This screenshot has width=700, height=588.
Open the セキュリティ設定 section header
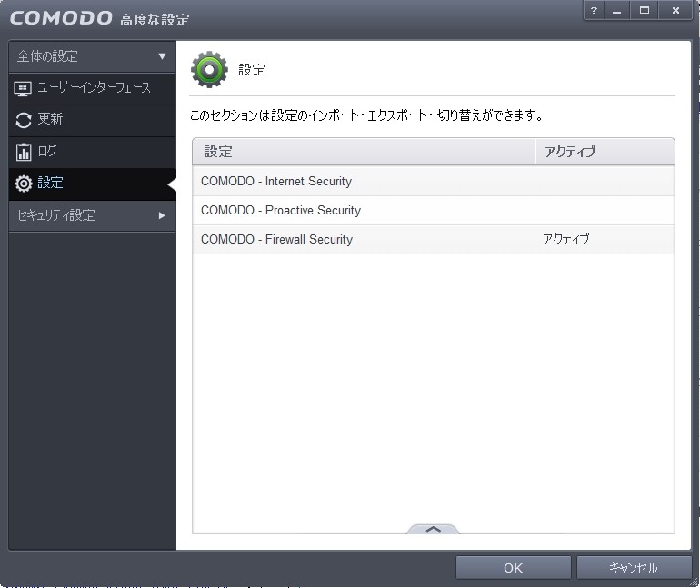pyautogui.click(x=92, y=216)
